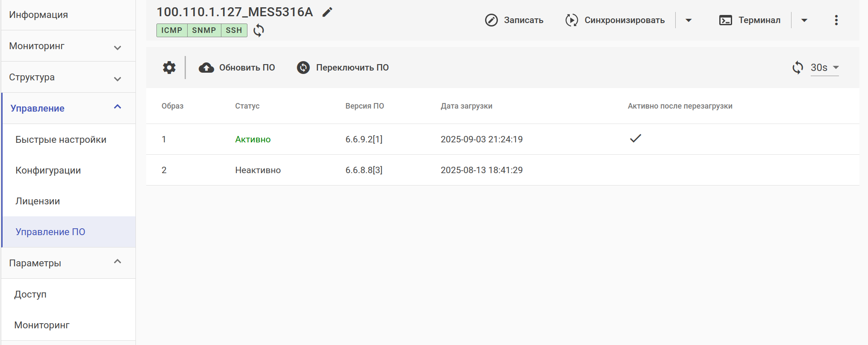Select Лицензии in the sidebar
Image resolution: width=868 pixels, height=345 pixels.
pyautogui.click(x=38, y=201)
